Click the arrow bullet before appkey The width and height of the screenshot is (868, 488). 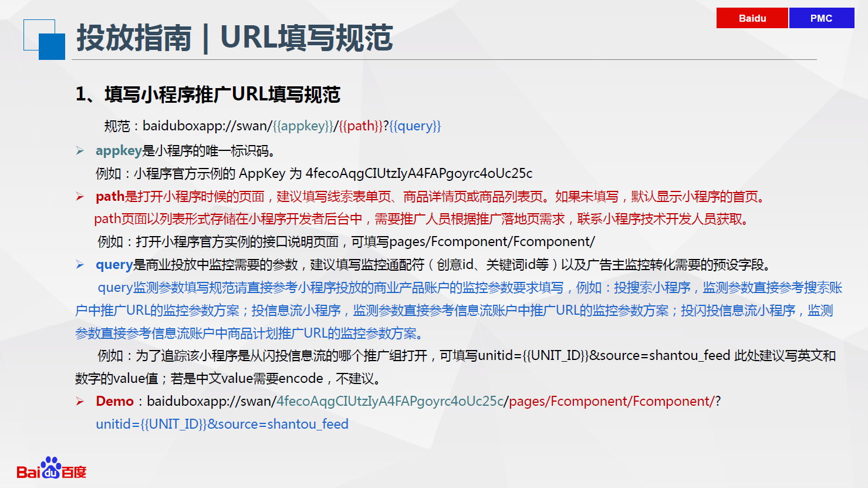[x=80, y=151]
